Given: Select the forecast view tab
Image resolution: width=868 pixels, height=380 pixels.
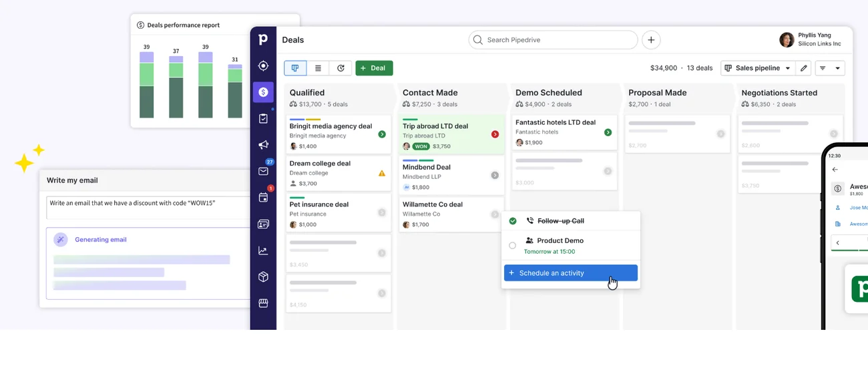Looking at the screenshot, I should point(341,68).
